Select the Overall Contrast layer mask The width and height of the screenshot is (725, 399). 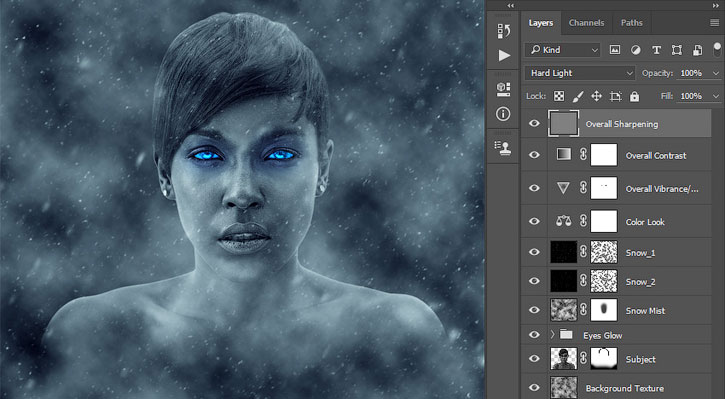(x=604, y=154)
